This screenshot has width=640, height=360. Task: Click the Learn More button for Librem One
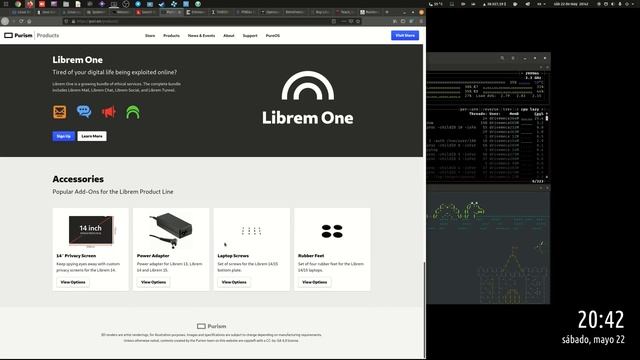(x=92, y=136)
